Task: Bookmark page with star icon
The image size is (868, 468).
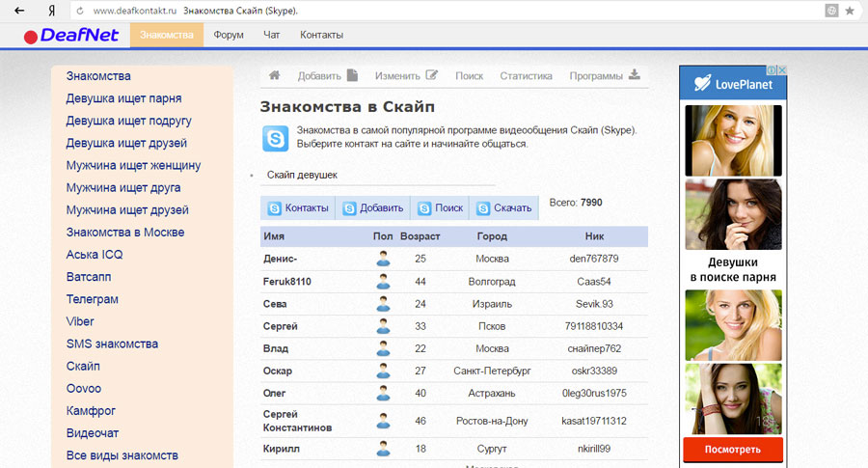Action: [850, 11]
